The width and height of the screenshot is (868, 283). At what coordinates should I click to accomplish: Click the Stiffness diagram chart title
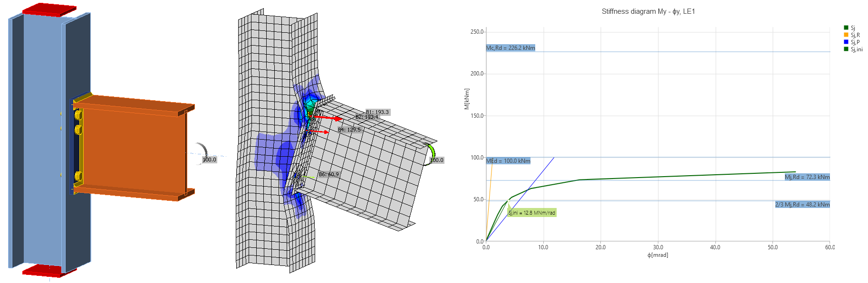pos(648,11)
